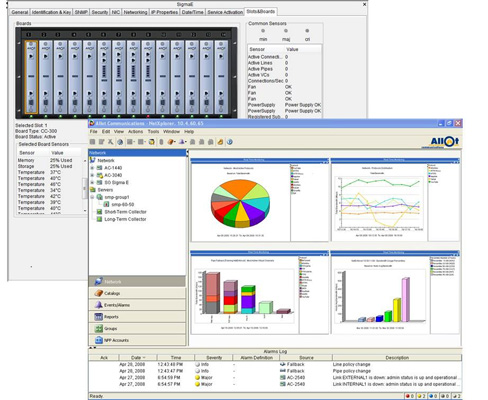This screenshot has height=400, width=488.
Task: Select the Servers tree item
Action: (105, 190)
